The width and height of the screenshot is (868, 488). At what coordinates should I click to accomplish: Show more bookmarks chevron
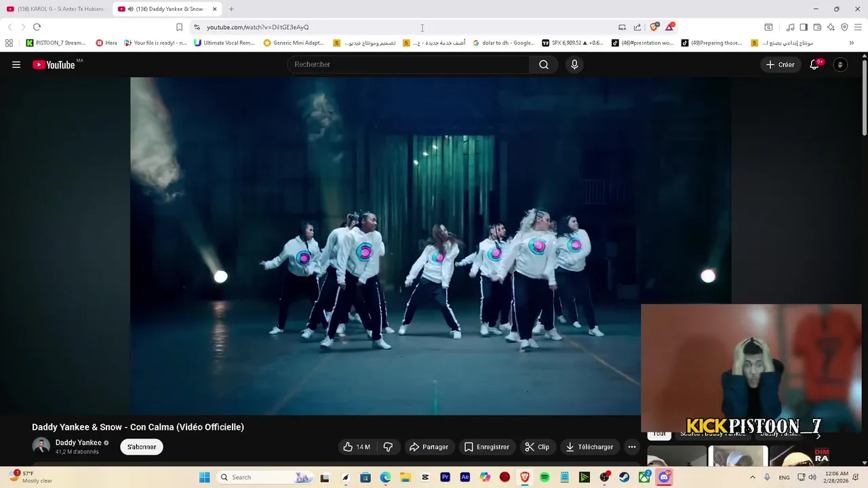(x=851, y=43)
